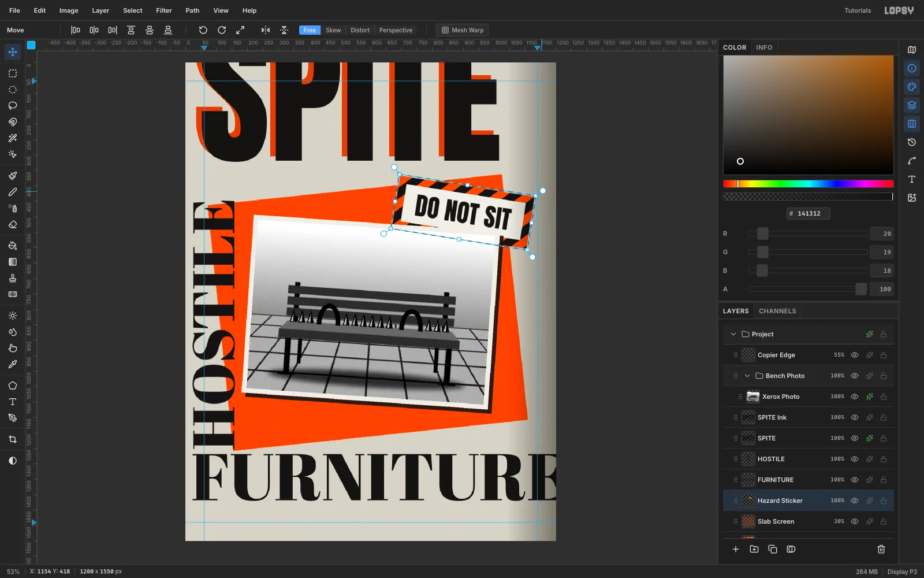Select the Pencil tool
Image resolution: width=924 pixels, height=578 pixels.
[13, 192]
